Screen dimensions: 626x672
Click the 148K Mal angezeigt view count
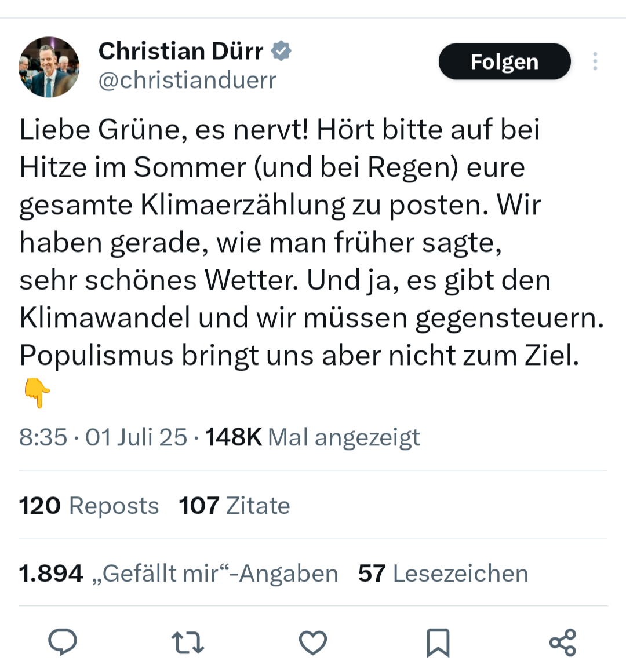(x=312, y=437)
